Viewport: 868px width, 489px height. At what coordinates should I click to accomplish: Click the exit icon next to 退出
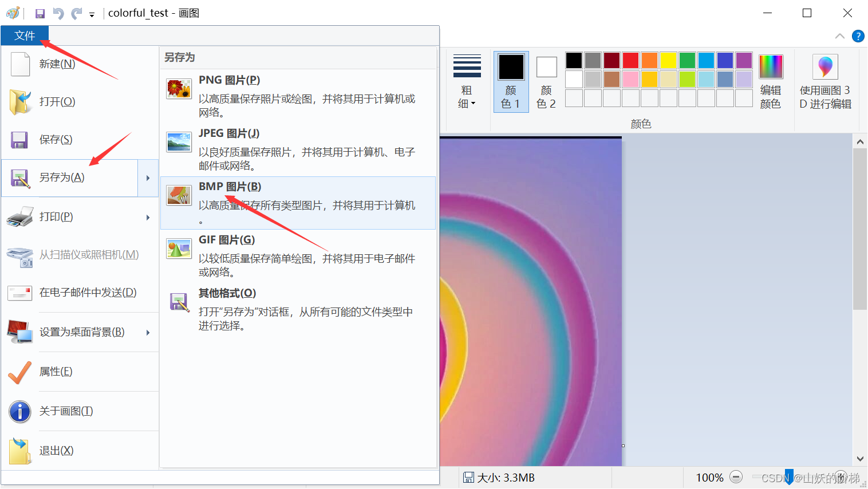point(20,451)
